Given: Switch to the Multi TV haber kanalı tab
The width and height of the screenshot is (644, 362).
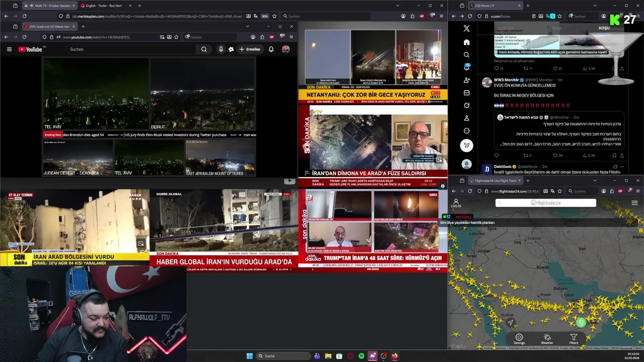Looking at the screenshot, I should 49,6.
